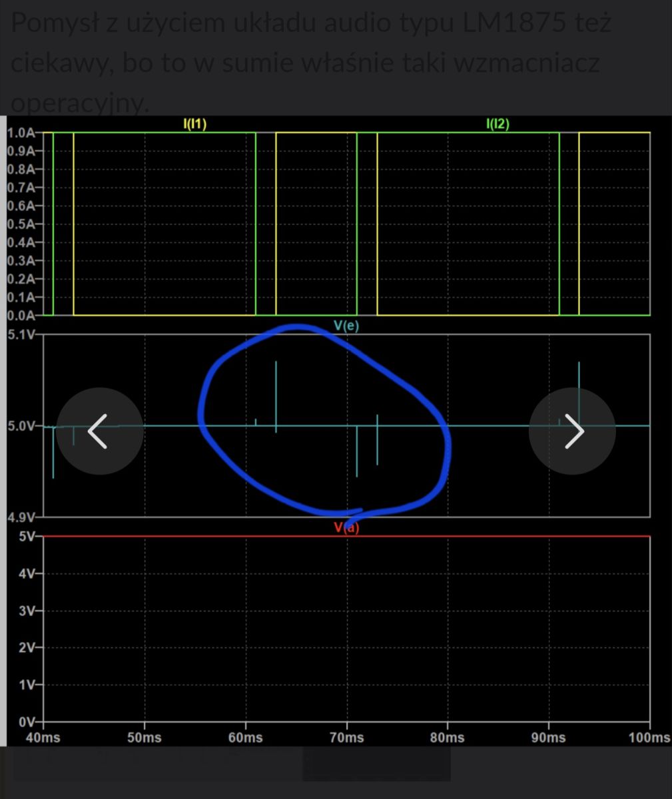Click the V(e) trace label
This screenshot has height=799, width=672.
[x=346, y=326]
